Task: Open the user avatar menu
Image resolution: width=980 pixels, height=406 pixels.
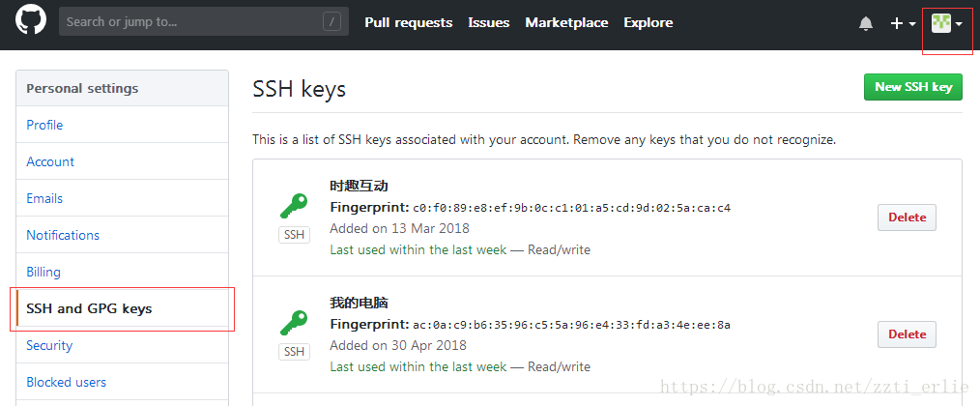Action: [946, 23]
